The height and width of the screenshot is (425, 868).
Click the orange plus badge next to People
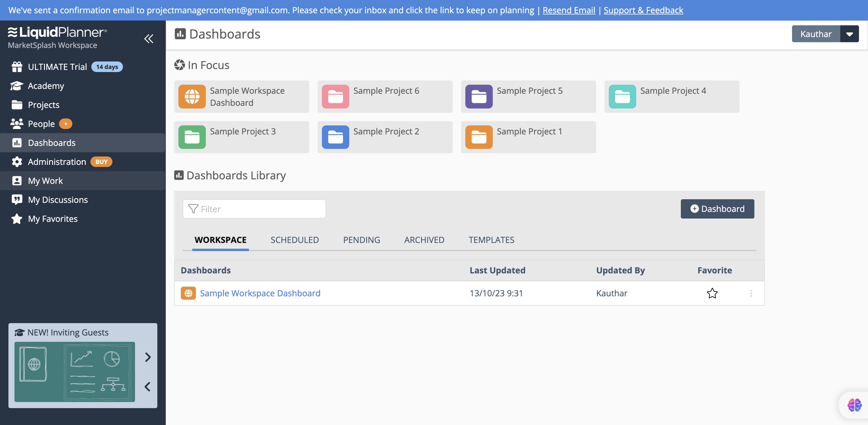(x=66, y=124)
